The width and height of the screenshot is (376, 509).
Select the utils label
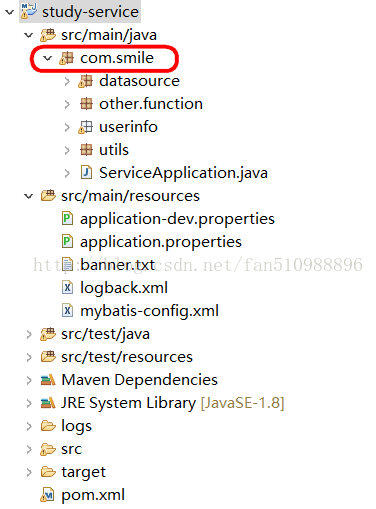pyautogui.click(x=114, y=150)
